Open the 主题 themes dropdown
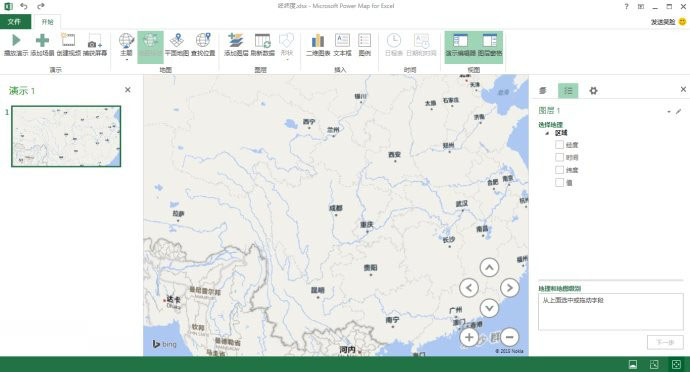 coord(126,46)
